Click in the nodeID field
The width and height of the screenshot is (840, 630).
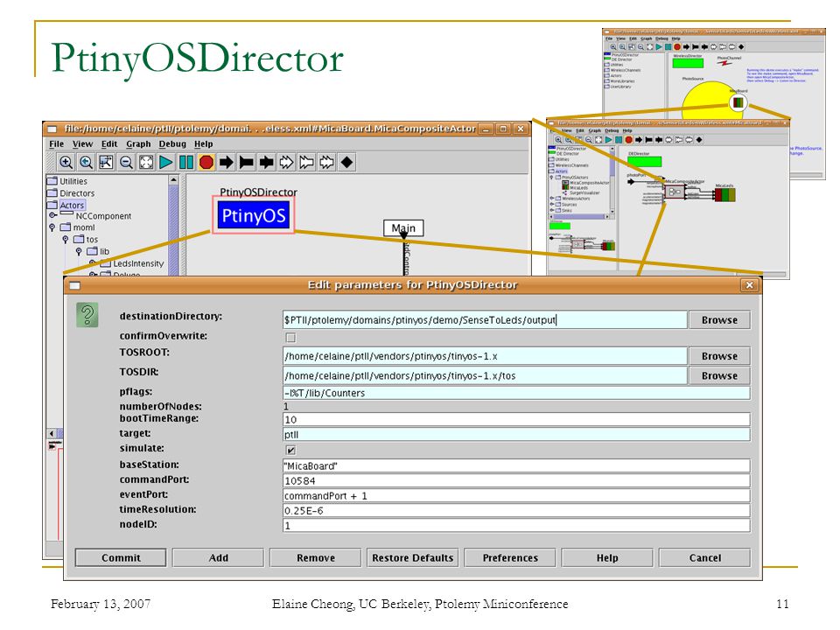coord(516,526)
